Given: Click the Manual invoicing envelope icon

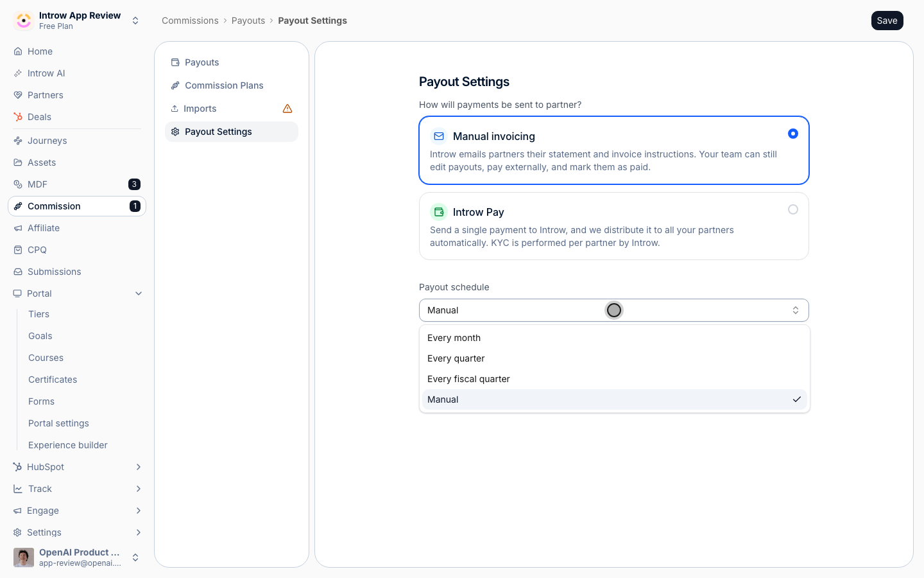Looking at the screenshot, I should (x=439, y=136).
